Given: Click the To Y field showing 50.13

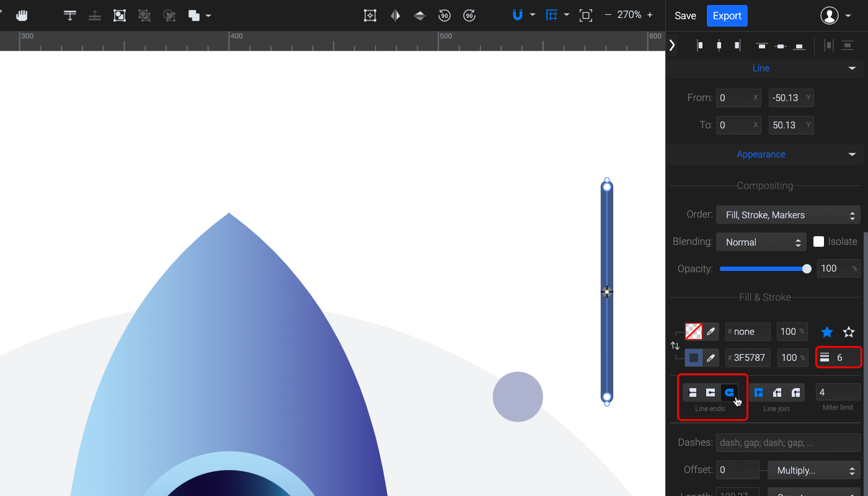Looking at the screenshot, I should pos(791,125).
